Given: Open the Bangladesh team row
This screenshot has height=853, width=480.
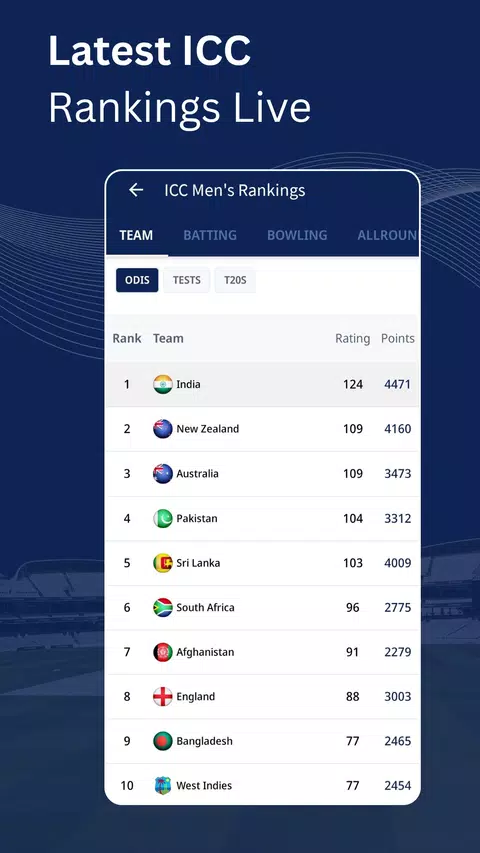Looking at the screenshot, I should coord(262,741).
